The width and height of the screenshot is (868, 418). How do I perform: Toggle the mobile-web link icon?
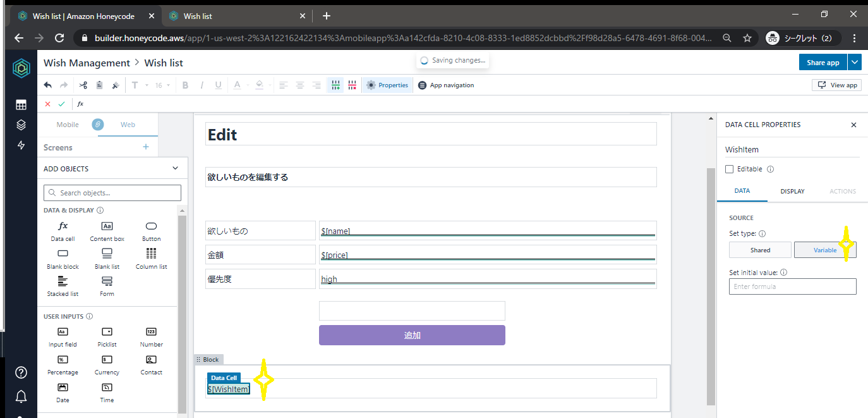coord(98,125)
